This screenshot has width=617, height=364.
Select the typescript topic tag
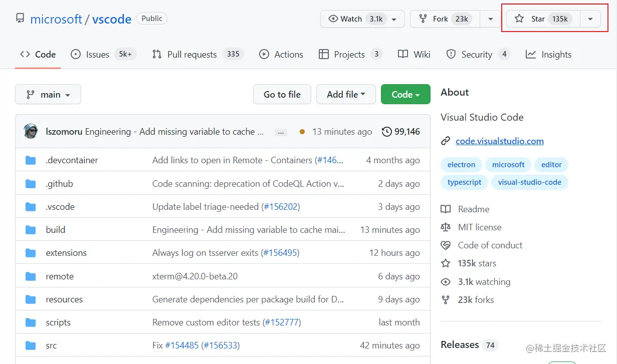click(464, 182)
